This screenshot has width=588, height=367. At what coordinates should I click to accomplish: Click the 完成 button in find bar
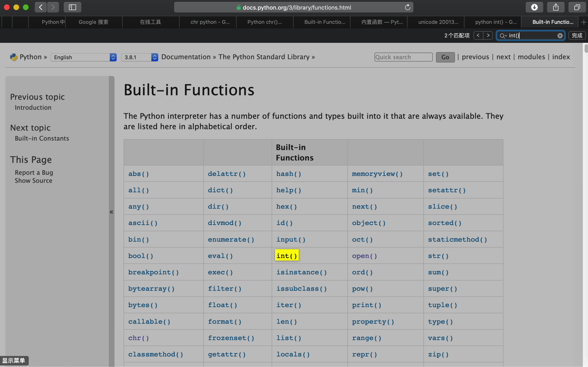[577, 36]
